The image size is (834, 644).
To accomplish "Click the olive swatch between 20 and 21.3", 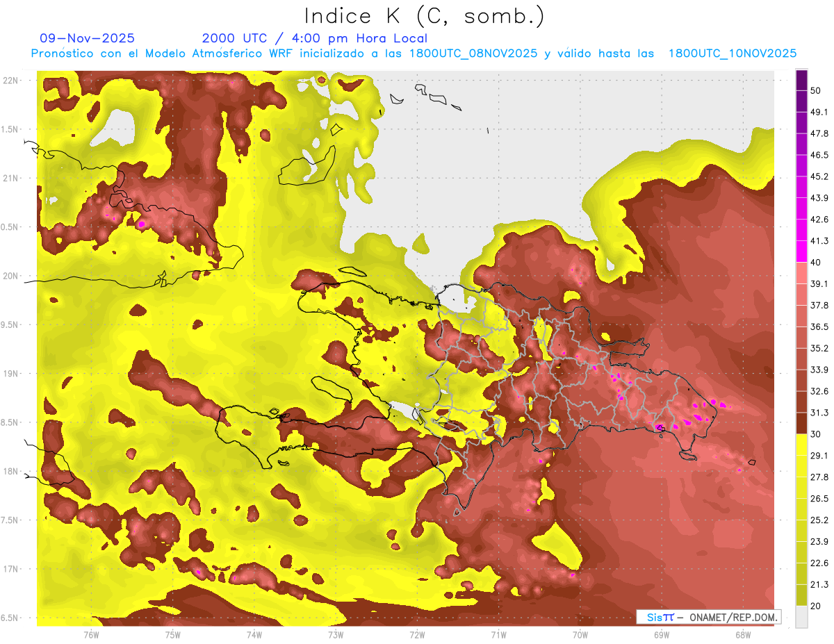I will (801, 595).
